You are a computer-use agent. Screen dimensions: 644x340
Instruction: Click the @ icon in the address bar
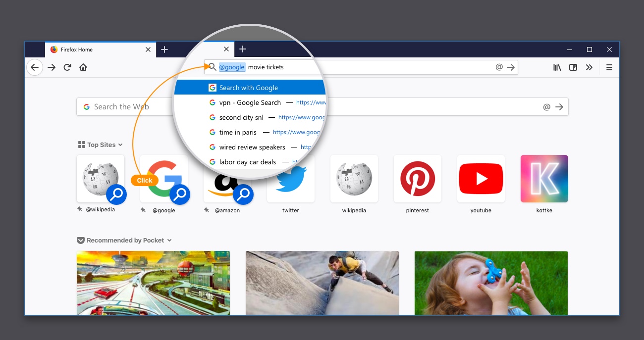[499, 67]
